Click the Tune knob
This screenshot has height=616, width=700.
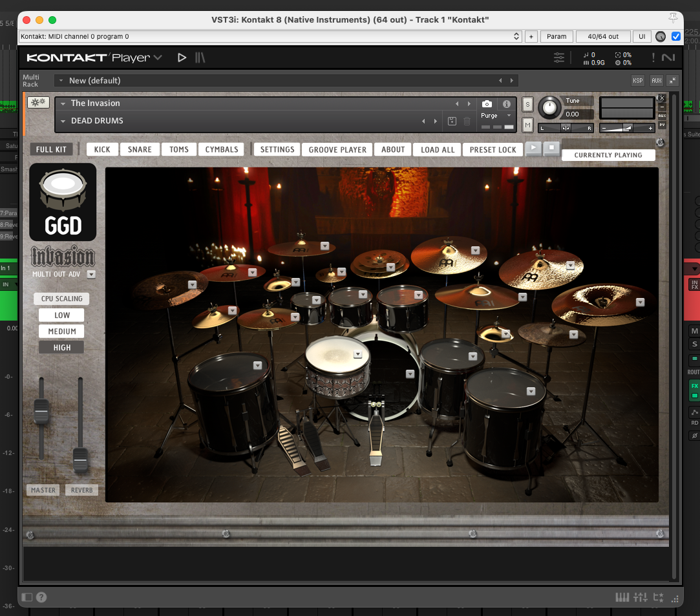(x=549, y=107)
